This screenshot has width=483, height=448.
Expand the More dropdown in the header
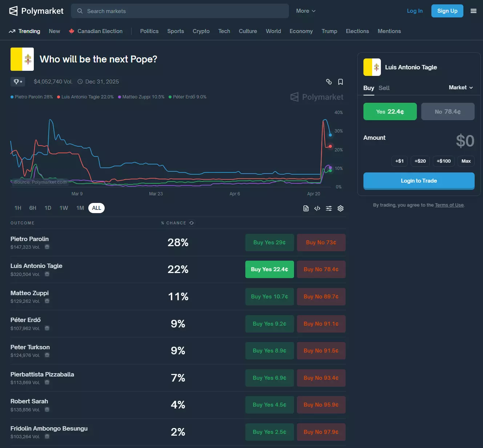click(306, 11)
